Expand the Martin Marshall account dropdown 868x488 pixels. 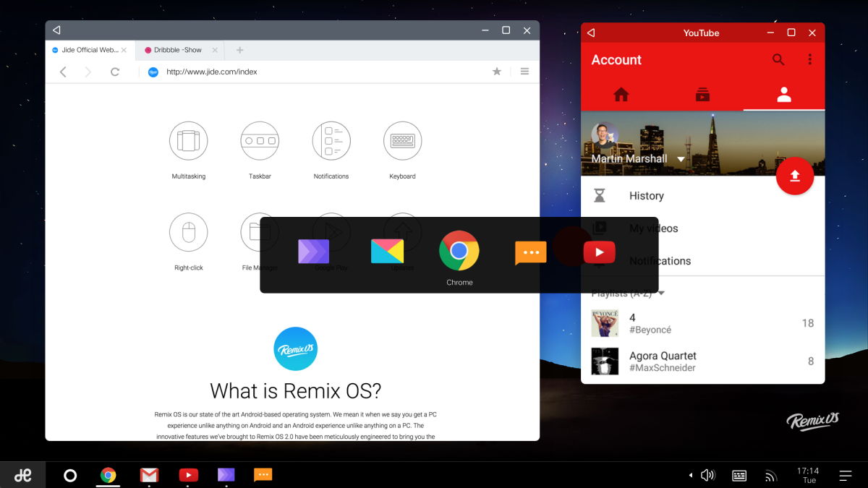click(681, 159)
